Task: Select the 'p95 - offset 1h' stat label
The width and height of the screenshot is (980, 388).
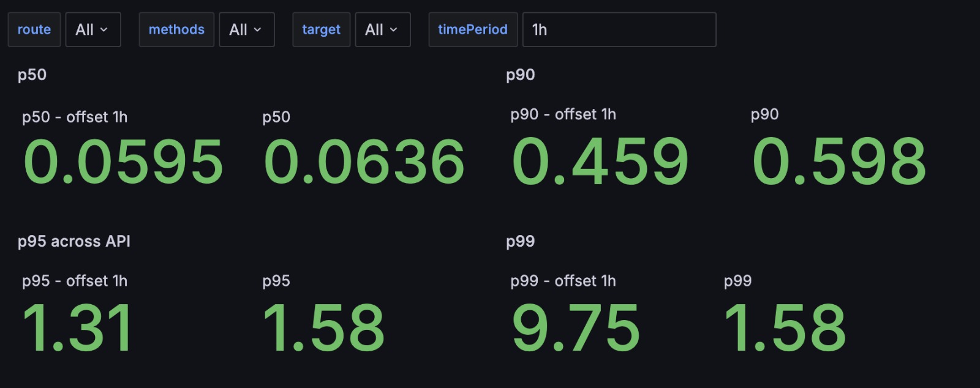Action: point(75,281)
